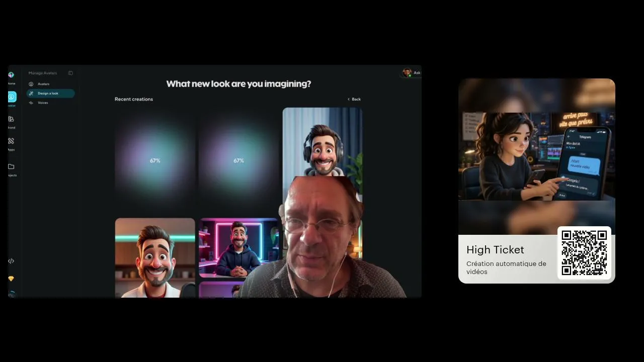Open the Apps sidebar icon
The image size is (644, 362).
(x=11, y=141)
